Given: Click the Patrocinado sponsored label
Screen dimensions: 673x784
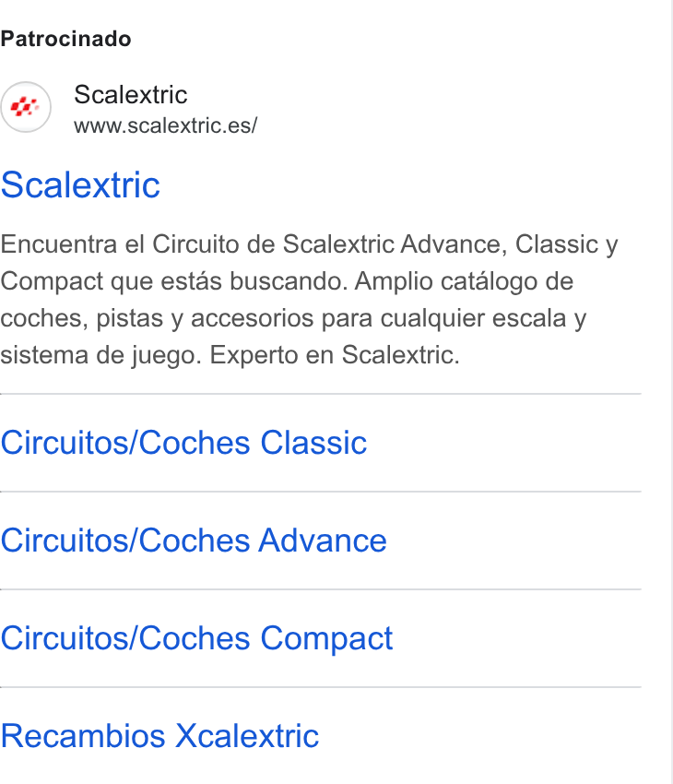Looking at the screenshot, I should (x=65, y=39).
